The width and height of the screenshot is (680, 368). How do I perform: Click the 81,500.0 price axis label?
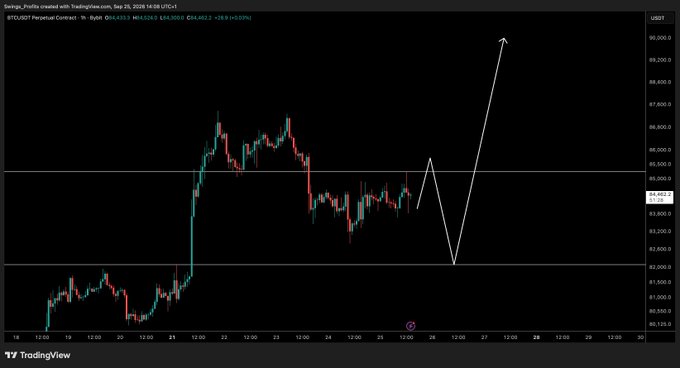660,282
